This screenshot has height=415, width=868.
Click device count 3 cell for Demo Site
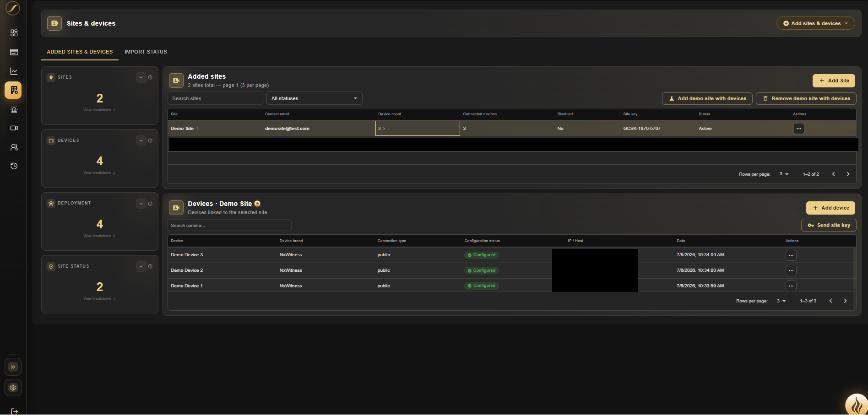(x=418, y=129)
